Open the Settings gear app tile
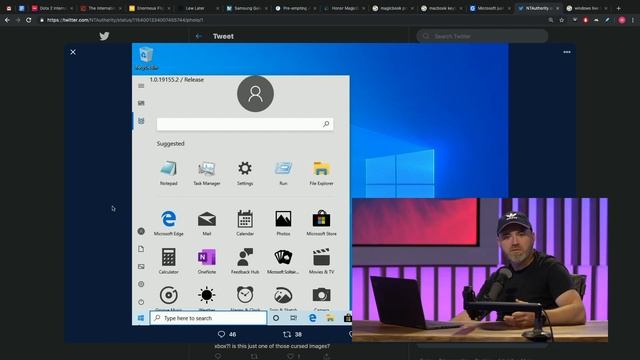Image resolution: width=640 pixels, height=360 pixels. [x=245, y=173]
